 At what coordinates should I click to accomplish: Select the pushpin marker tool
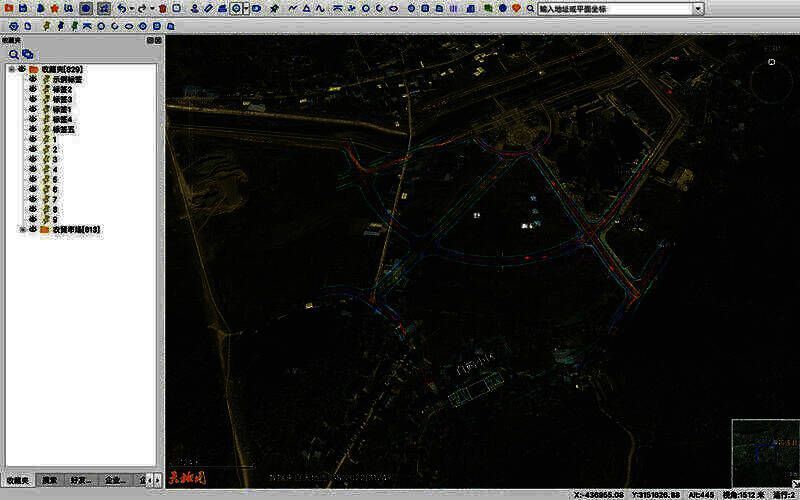coord(273,8)
